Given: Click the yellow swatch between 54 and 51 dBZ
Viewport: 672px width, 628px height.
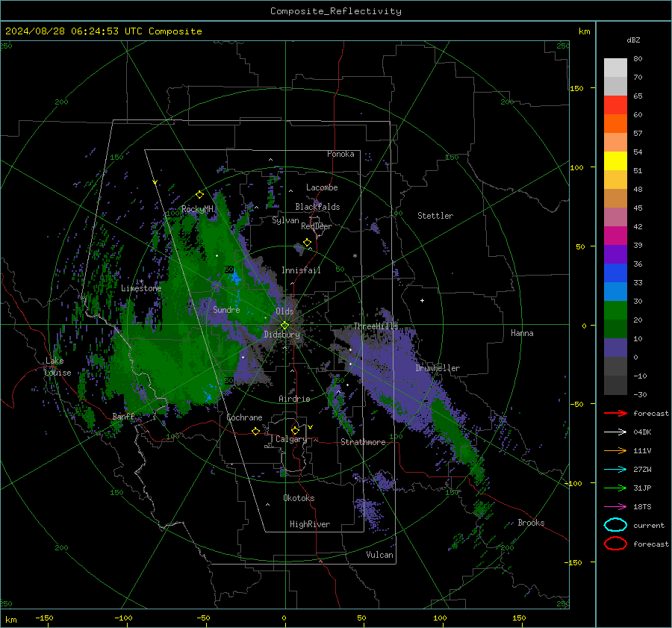Looking at the screenshot, I should [x=615, y=161].
